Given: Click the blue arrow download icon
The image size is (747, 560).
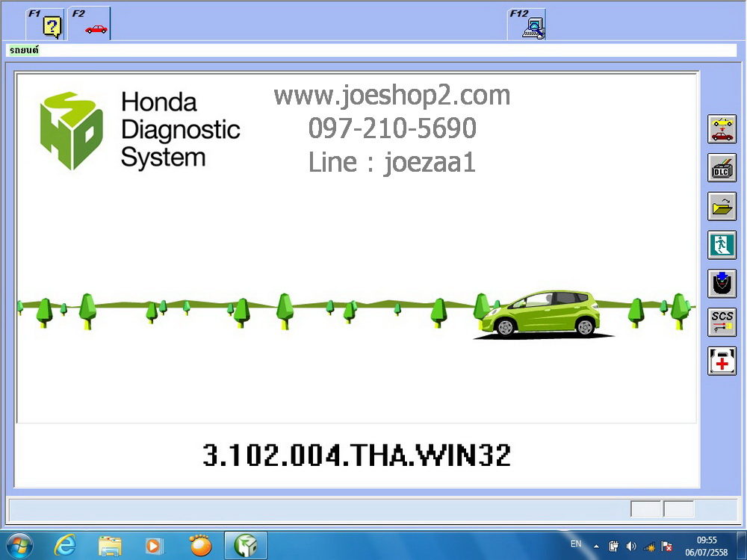Looking at the screenshot, I should pos(722,284).
